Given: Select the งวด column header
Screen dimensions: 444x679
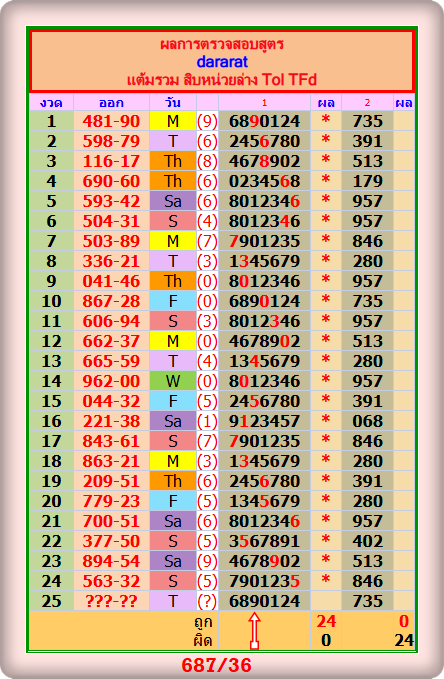Looking at the screenshot, I should pyautogui.click(x=51, y=103).
